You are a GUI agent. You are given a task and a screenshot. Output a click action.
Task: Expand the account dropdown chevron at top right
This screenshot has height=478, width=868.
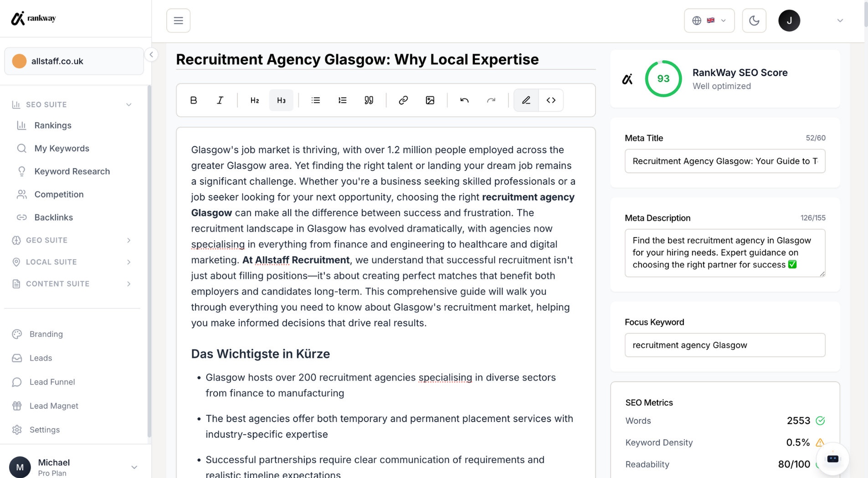coord(840,21)
